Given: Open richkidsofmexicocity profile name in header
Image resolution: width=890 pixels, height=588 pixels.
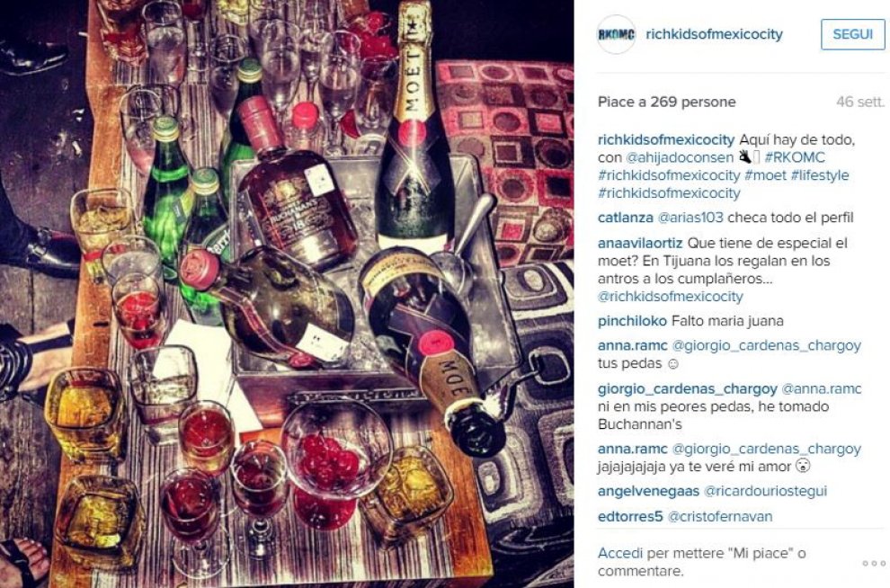Looking at the screenshot, I should pos(714,34).
